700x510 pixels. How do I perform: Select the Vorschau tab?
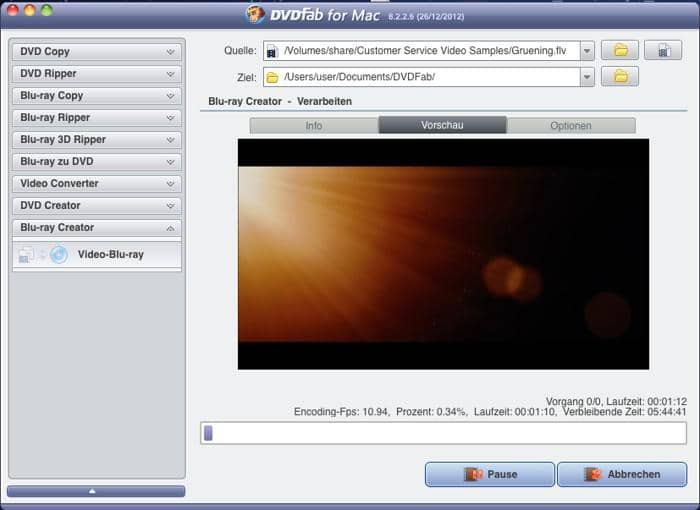(442, 125)
